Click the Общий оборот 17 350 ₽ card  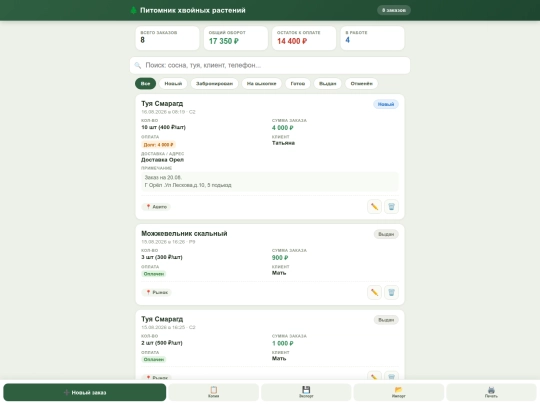click(236, 38)
